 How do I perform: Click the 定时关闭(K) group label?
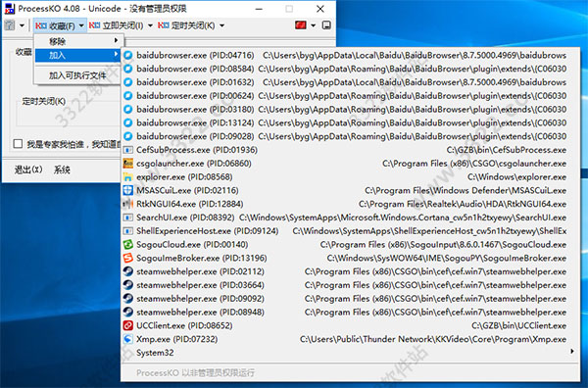point(44,101)
